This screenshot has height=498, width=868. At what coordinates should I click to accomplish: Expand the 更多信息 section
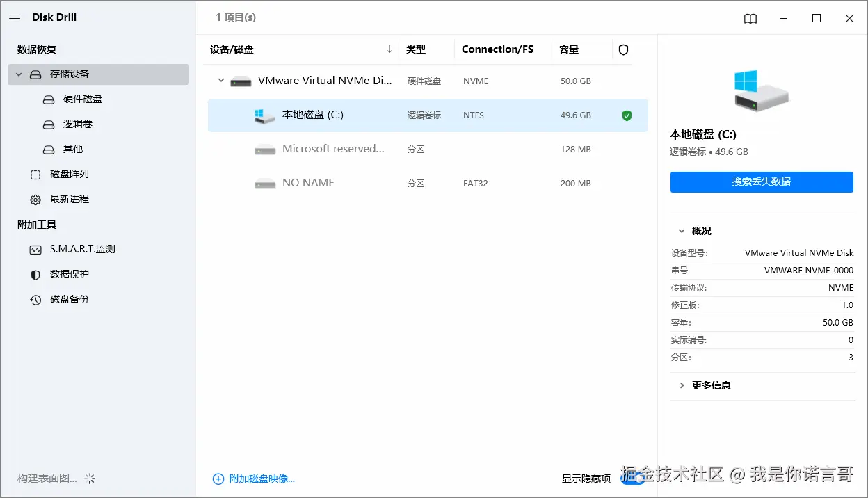[x=681, y=385]
